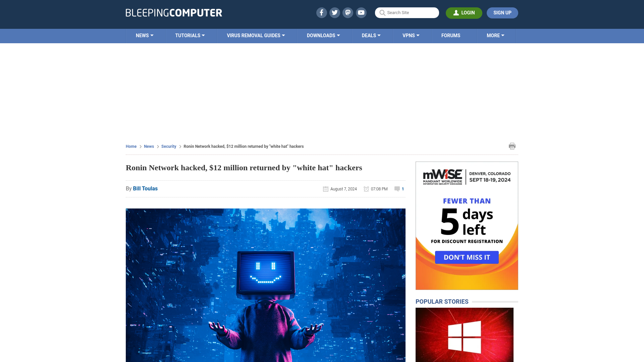Image resolution: width=644 pixels, height=362 pixels.
Task: Click the DOWNLOADS dropdown
Action: point(323,35)
